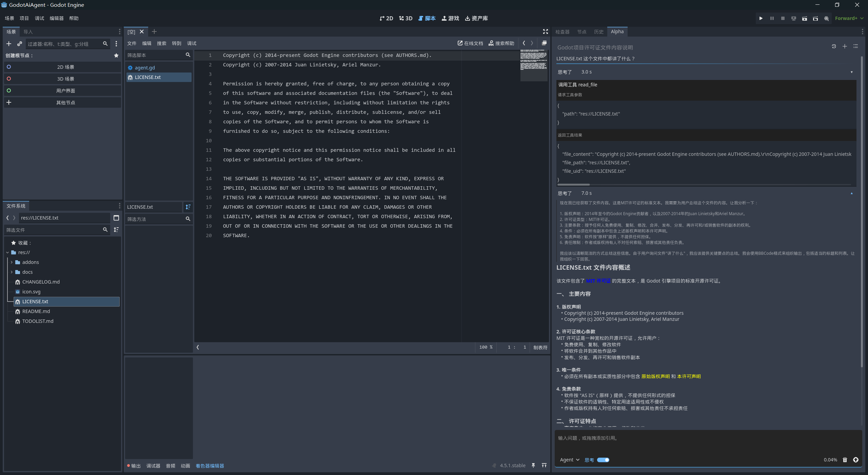
Task: Click the chat history clock icon
Action: [x=834, y=46]
